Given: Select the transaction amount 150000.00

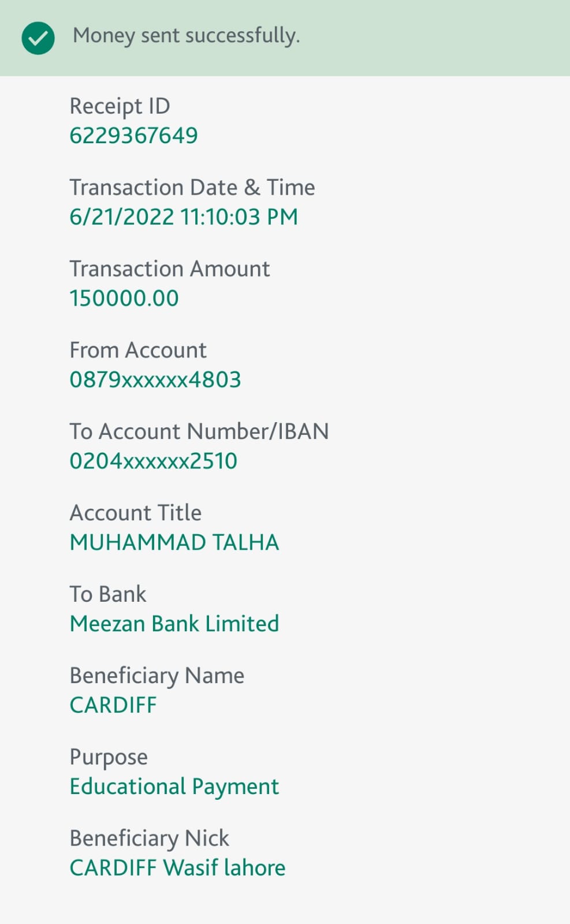Looking at the screenshot, I should 124,299.
